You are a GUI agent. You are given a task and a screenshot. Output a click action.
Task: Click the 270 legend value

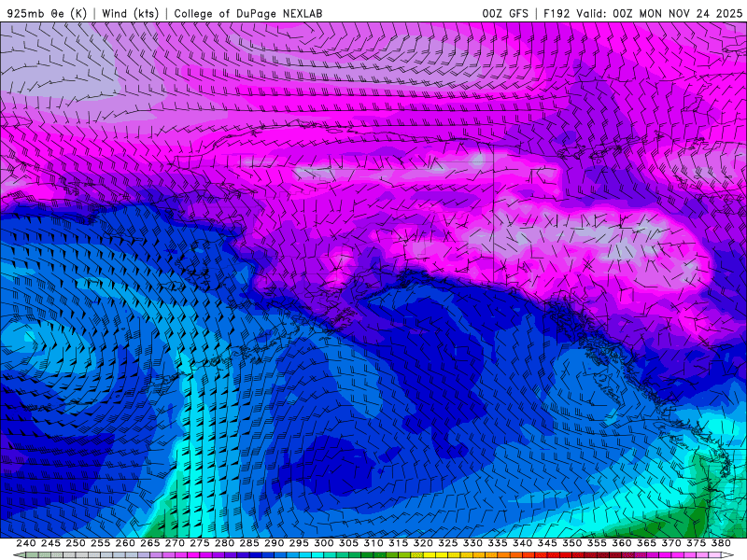click(x=175, y=543)
